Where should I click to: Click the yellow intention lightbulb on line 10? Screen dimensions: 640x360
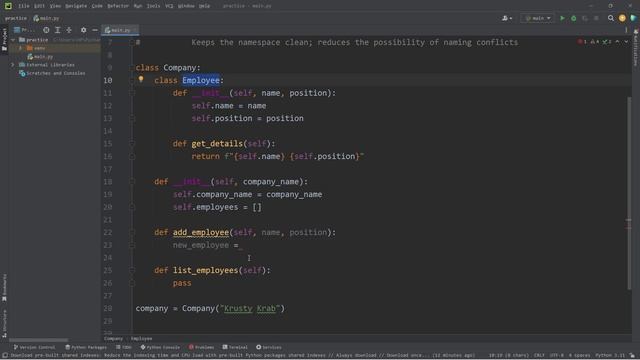click(141, 79)
